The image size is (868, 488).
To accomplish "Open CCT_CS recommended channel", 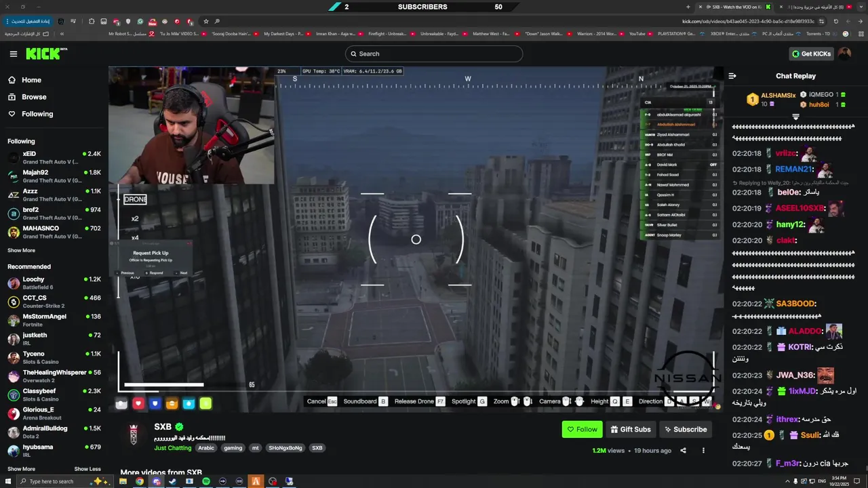I will [54, 302].
